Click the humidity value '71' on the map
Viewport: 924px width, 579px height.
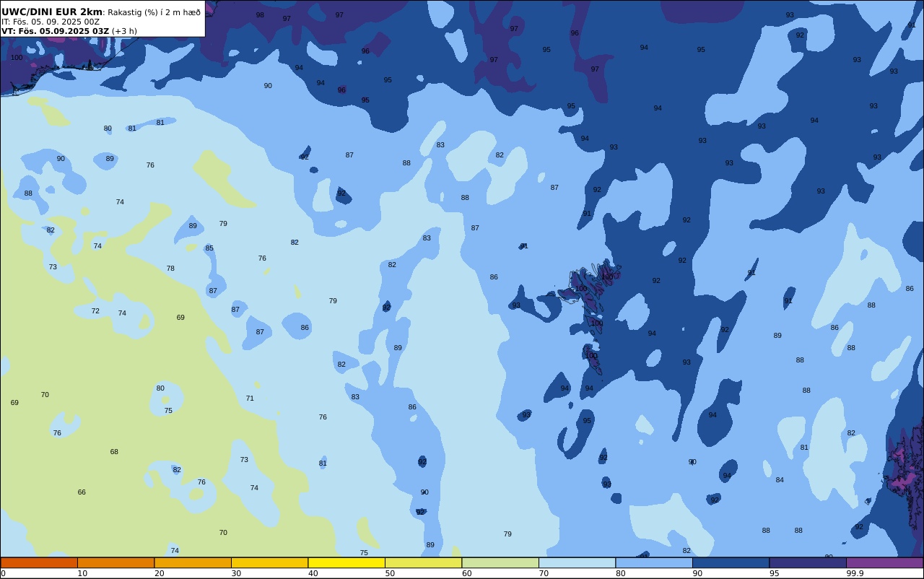pyautogui.click(x=250, y=399)
